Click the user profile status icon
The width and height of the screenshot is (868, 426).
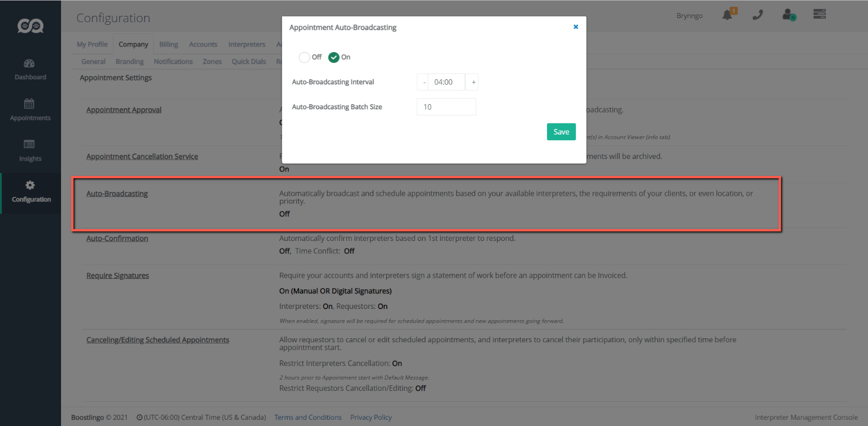pyautogui.click(x=788, y=15)
